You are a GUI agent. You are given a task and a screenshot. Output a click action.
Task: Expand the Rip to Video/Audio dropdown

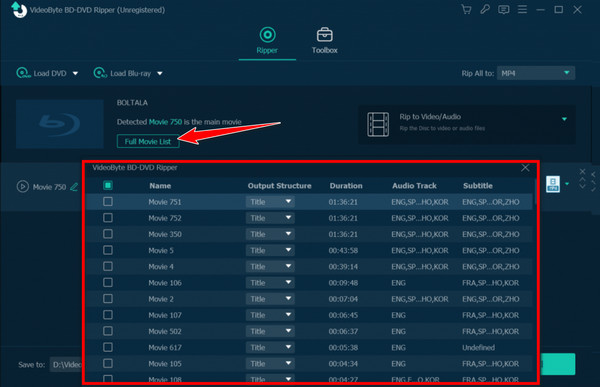click(x=564, y=119)
